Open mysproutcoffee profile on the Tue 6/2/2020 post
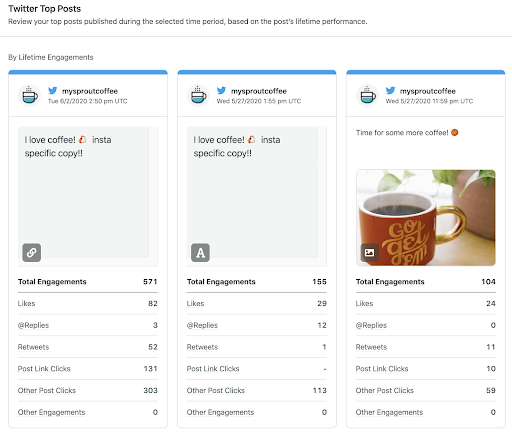 tap(90, 91)
